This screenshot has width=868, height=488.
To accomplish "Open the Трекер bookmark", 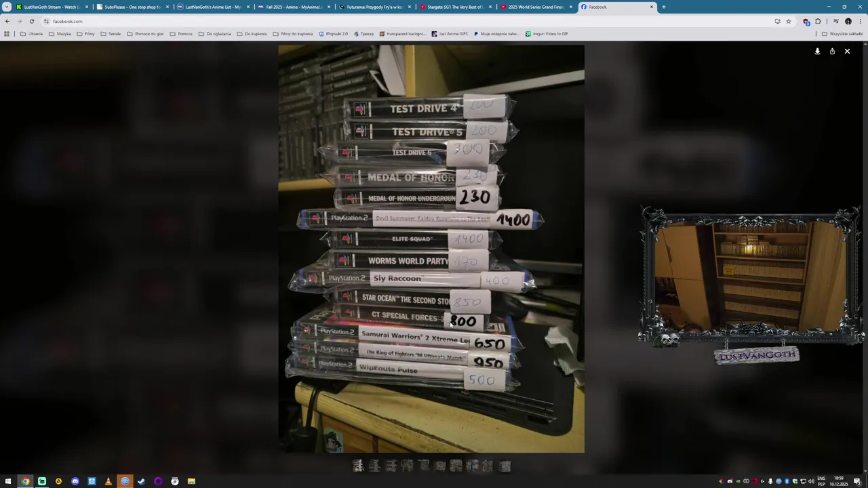I will [364, 33].
